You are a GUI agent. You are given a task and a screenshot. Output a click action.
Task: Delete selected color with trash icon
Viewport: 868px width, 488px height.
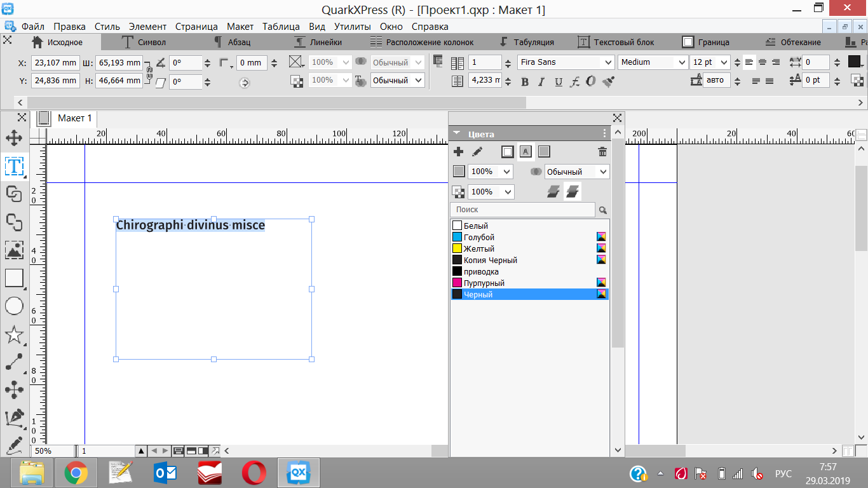[602, 151]
